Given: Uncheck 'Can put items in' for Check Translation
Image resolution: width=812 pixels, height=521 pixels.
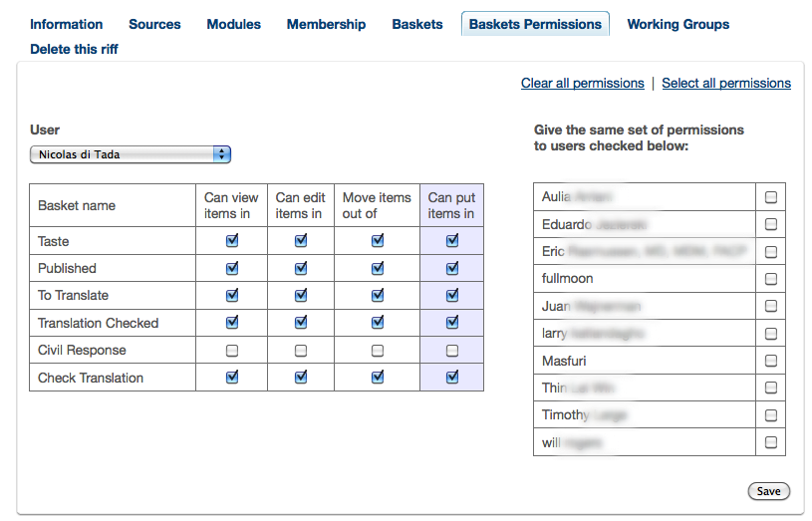Looking at the screenshot, I should click(452, 378).
